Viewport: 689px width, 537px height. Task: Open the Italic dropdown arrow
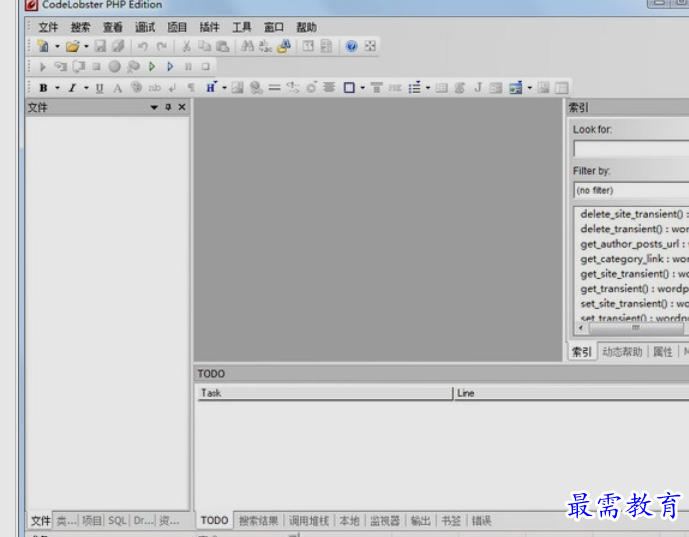pyautogui.click(x=86, y=88)
